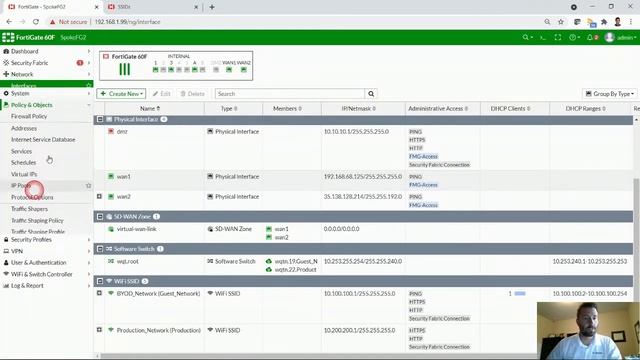Open the notifications bell icon
Screen dimensions: 640x360
click(592, 37)
